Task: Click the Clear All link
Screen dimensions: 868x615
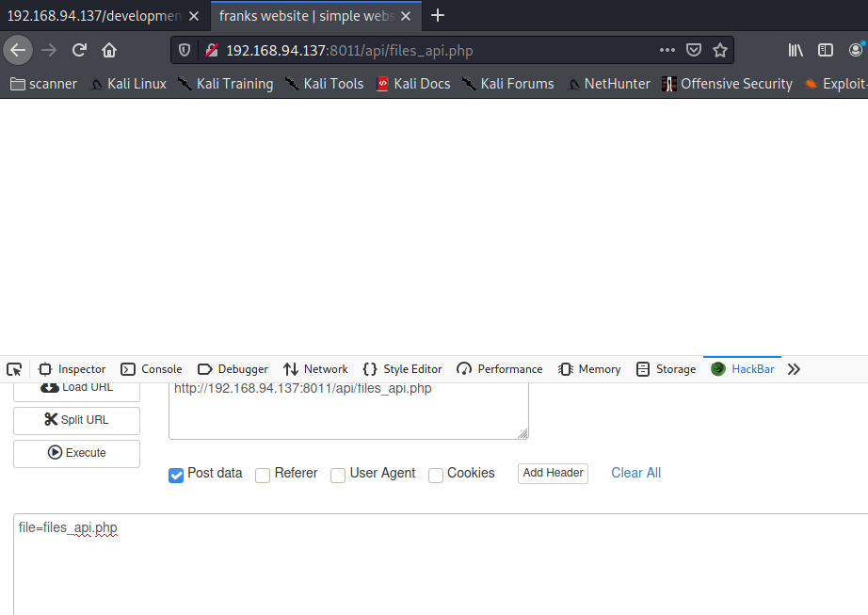Action: [x=635, y=474]
